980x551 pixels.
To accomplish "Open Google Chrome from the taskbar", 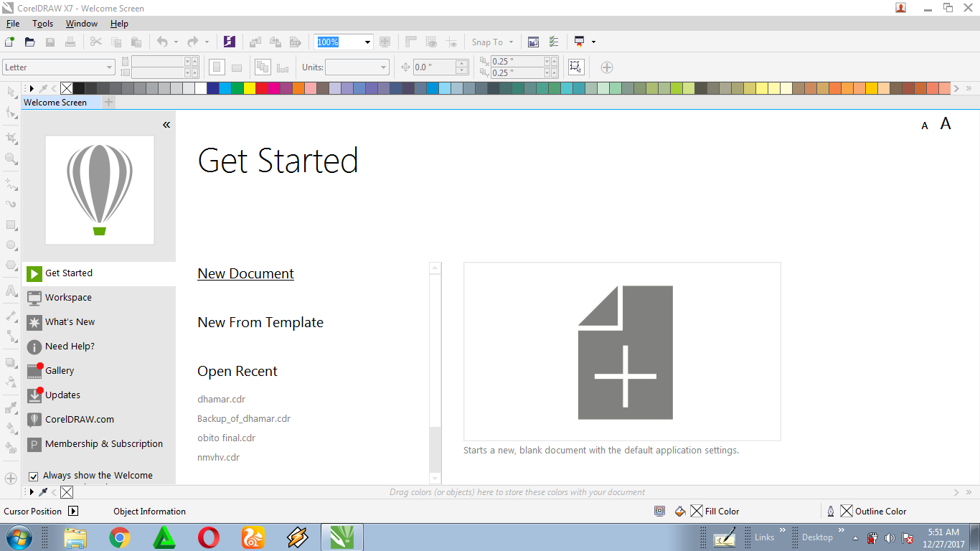I will coord(119,537).
